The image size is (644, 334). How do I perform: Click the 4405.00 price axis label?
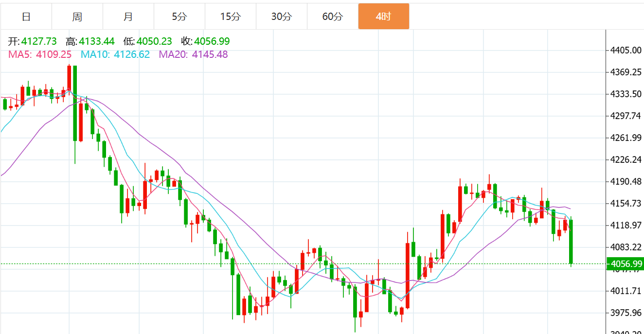click(626, 50)
